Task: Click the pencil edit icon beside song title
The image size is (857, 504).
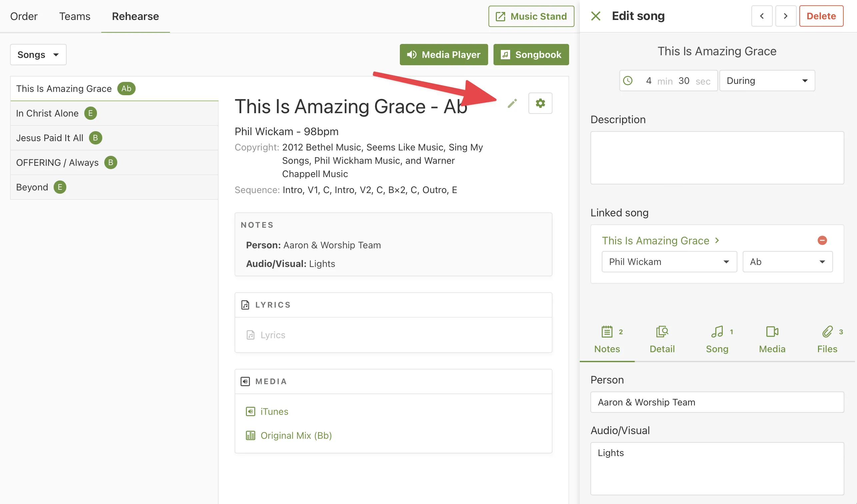Action: tap(512, 103)
